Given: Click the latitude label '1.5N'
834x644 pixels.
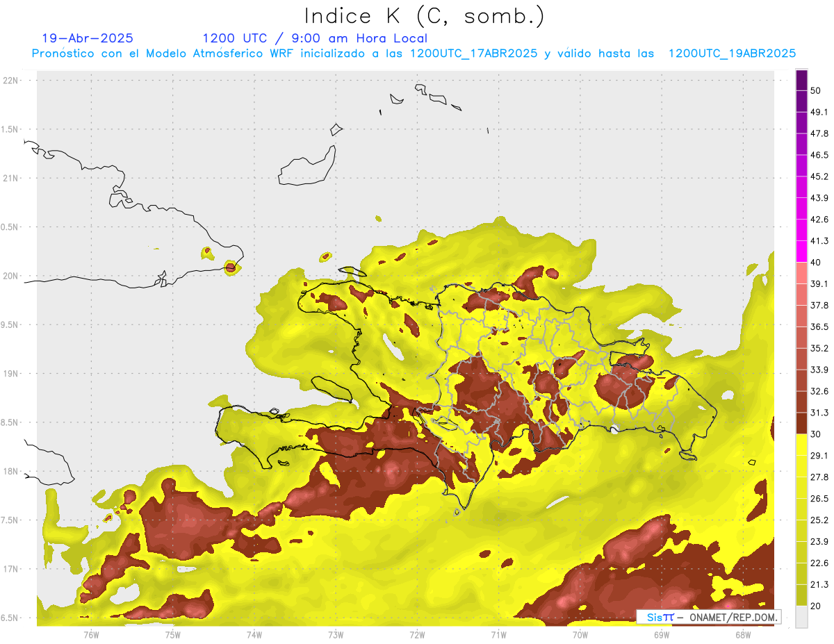Looking at the screenshot, I should (x=10, y=129).
